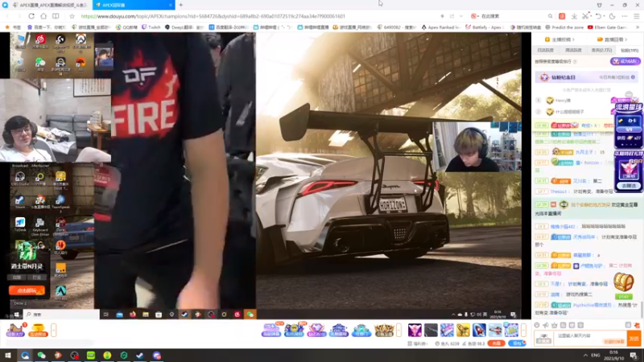Open the red extension icon in toolbar
The image size is (644, 362).
[x=562, y=16]
